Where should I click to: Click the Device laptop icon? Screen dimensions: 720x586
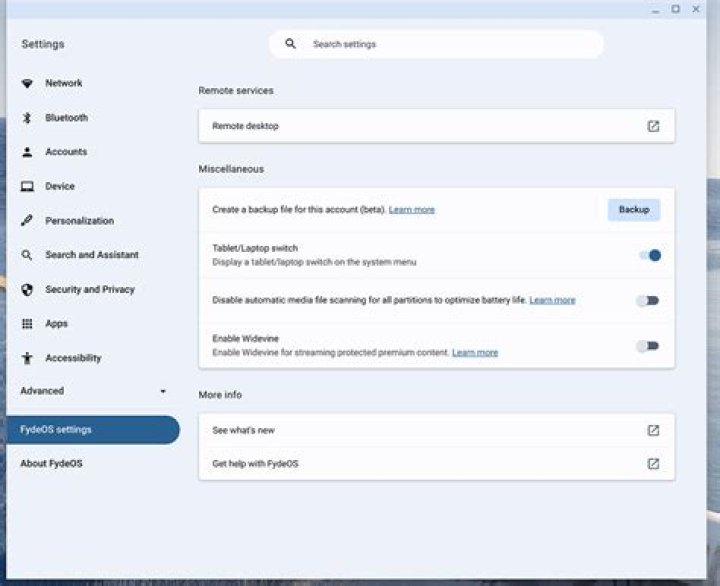tap(27, 186)
